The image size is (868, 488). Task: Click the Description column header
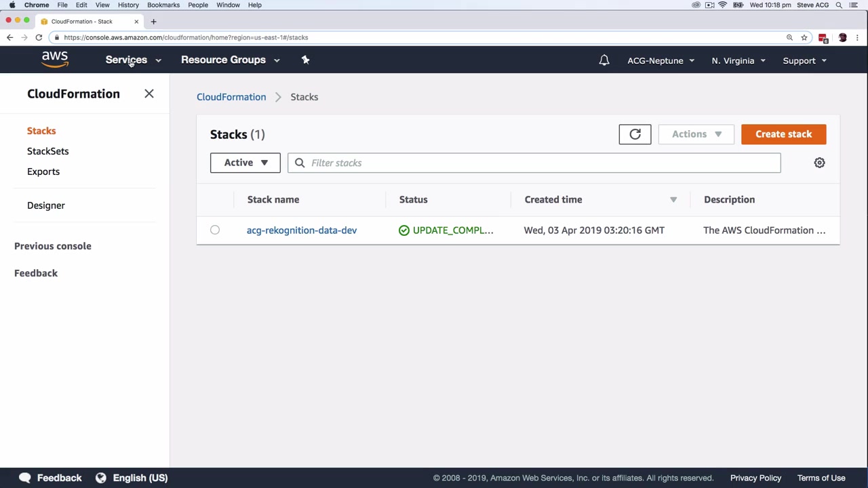[x=730, y=199]
